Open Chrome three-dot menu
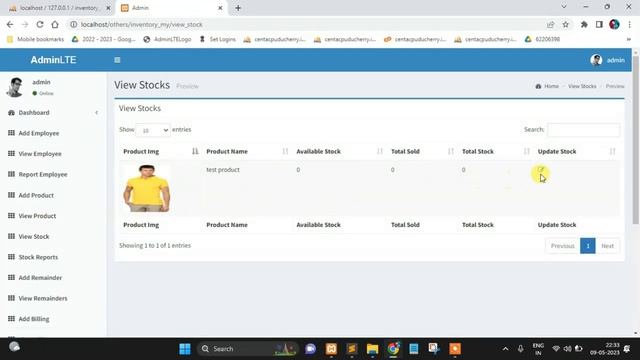Image resolution: width=640 pixels, height=360 pixels. [630, 24]
